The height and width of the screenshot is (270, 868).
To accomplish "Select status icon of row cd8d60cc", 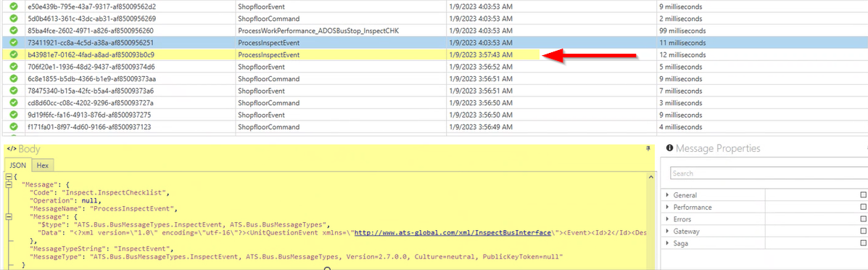I will (x=14, y=102).
